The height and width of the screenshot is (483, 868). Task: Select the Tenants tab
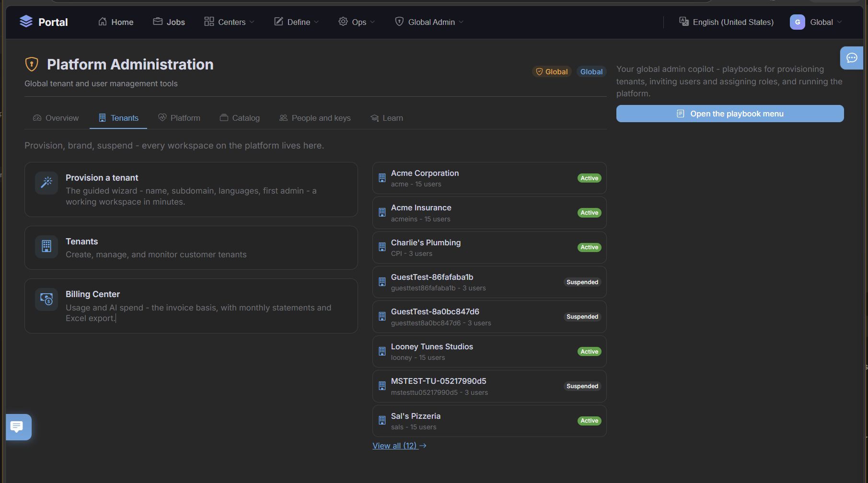[x=118, y=118]
